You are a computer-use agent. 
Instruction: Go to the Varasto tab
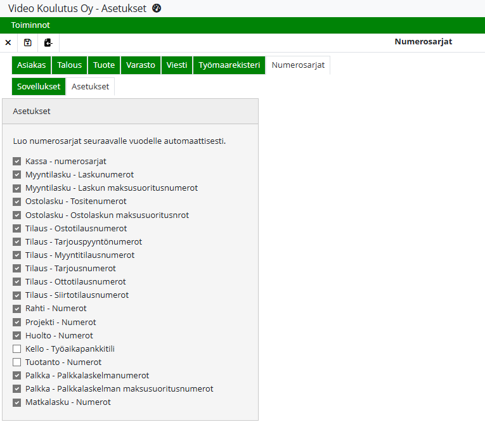[x=140, y=65]
